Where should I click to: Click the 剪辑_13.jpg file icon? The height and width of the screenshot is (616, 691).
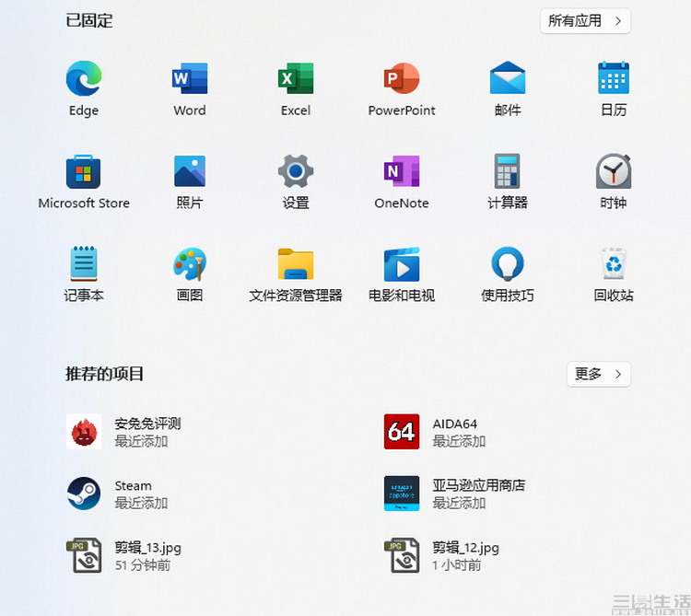[x=84, y=555]
